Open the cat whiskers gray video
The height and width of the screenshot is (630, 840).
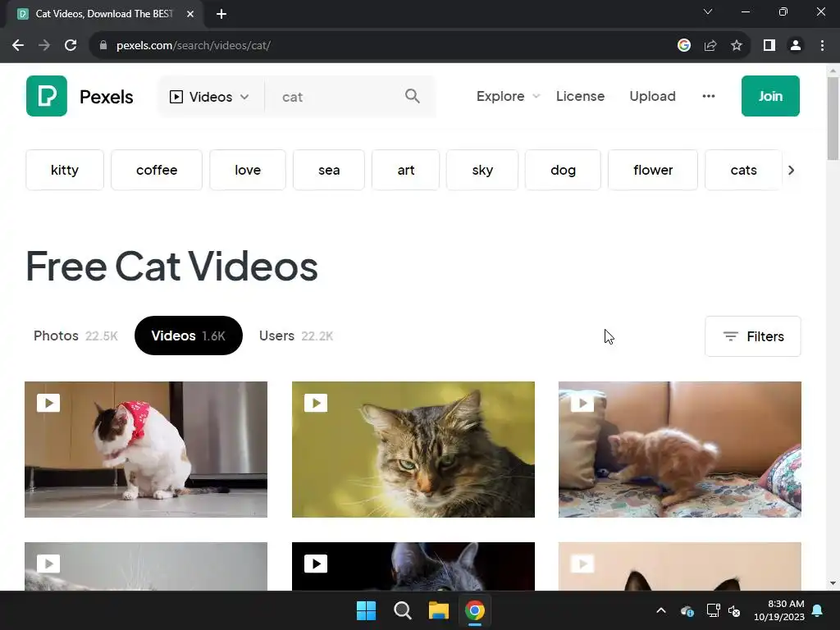pyautogui.click(x=146, y=566)
